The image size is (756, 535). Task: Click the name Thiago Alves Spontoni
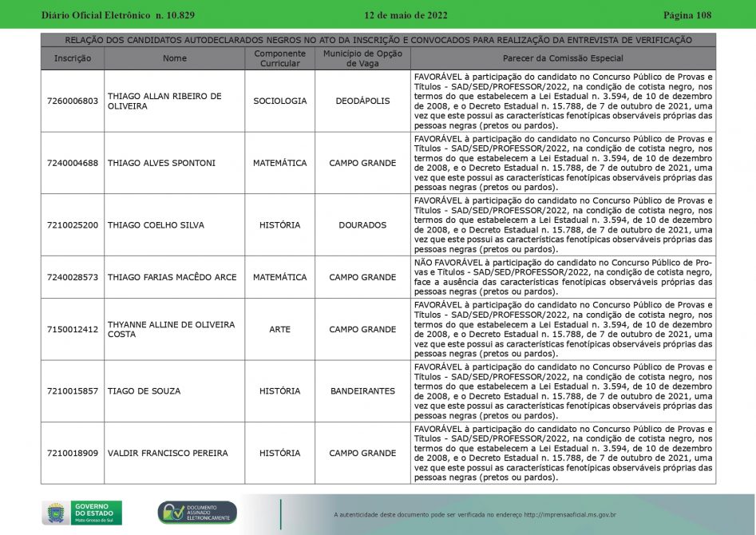pos(161,164)
